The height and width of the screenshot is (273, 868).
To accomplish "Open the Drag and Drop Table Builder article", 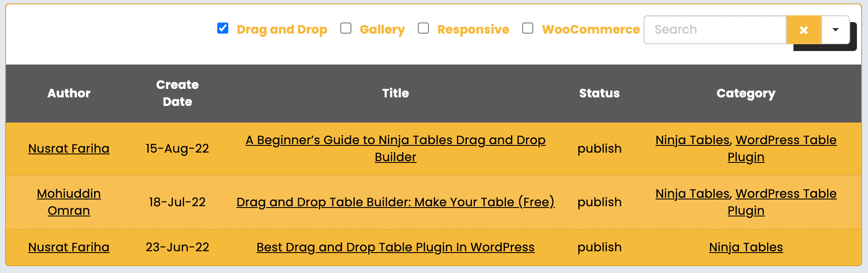I will 395,202.
